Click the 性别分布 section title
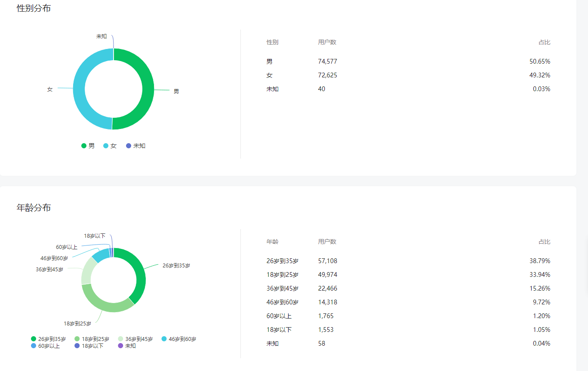Screen dimensions: 588x371 [34, 8]
